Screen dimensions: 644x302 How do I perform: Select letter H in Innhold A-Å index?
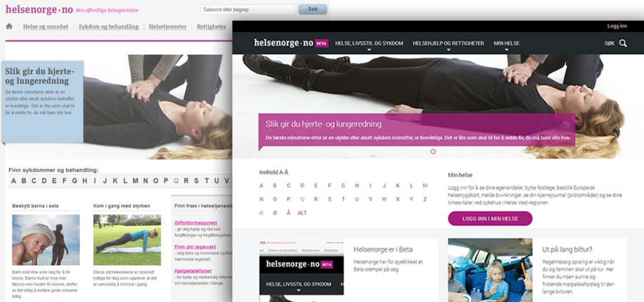click(x=357, y=186)
